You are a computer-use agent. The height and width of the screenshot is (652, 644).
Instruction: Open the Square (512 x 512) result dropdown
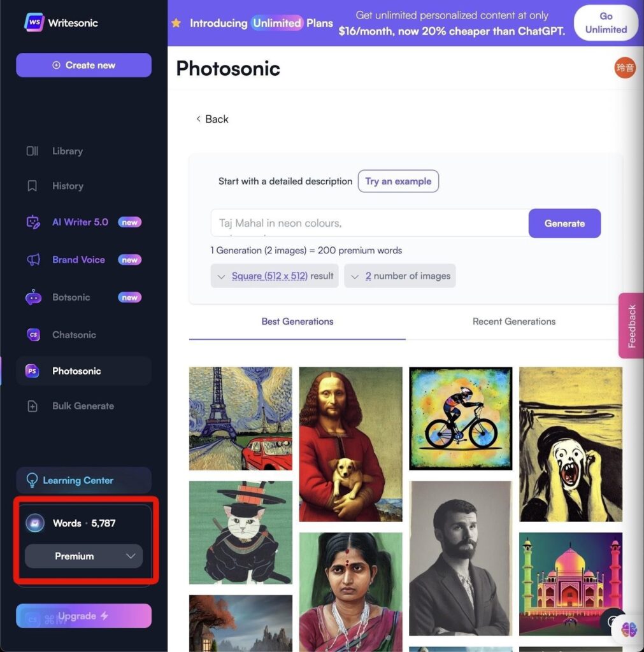pos(275,276)
